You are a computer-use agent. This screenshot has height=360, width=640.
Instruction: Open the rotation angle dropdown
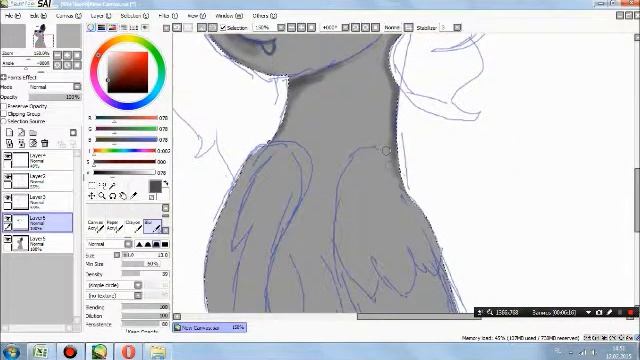point(345,28)
